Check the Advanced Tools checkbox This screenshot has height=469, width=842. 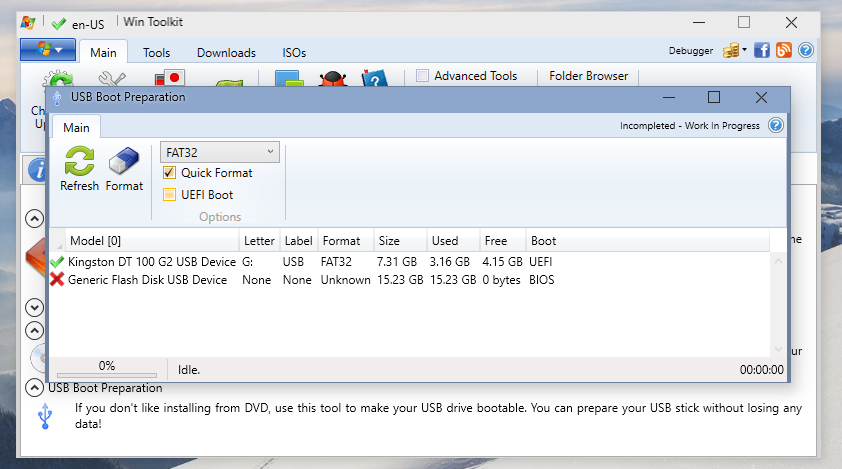423,76
